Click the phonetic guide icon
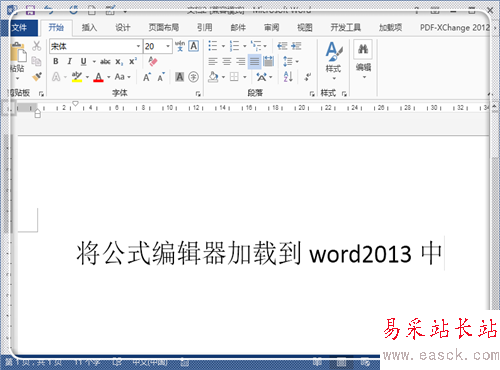This screenshot has height=370, width=500. click(x=180, y=46)
